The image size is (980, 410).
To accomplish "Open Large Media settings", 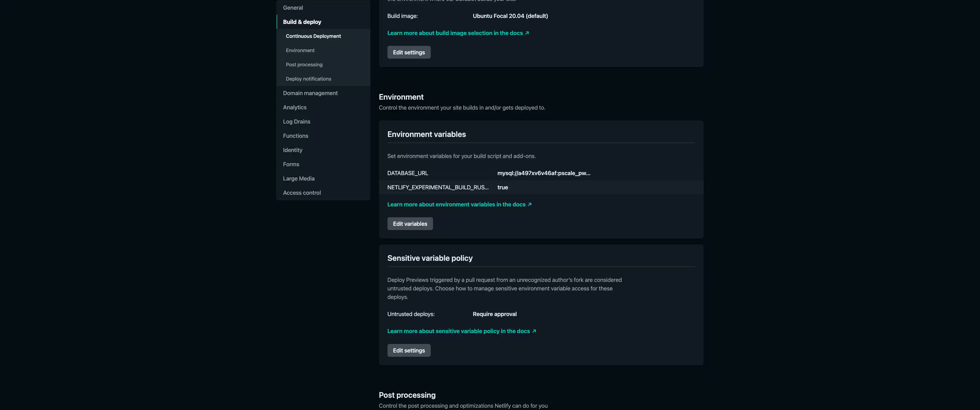I will coord(298,179).
